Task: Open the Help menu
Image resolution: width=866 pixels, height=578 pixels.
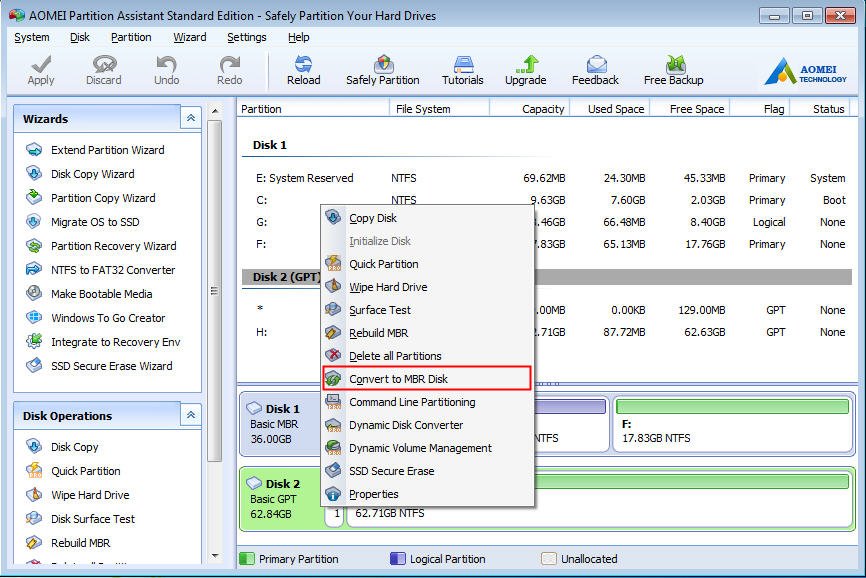Action: (x=298, y=37)
